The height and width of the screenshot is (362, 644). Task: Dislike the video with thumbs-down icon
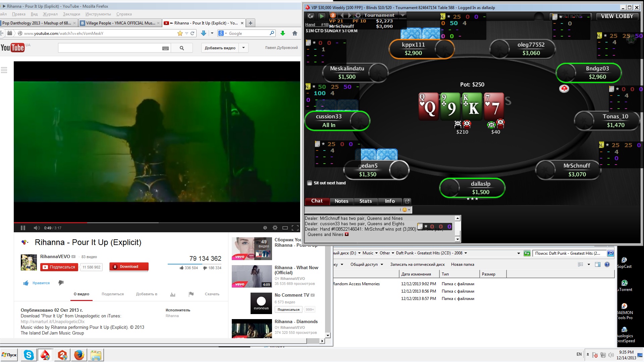pyautogui.click(x=61, y=283)
